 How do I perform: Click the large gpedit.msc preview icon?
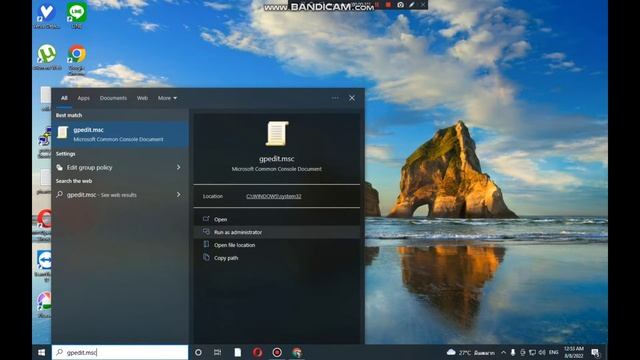277,133
